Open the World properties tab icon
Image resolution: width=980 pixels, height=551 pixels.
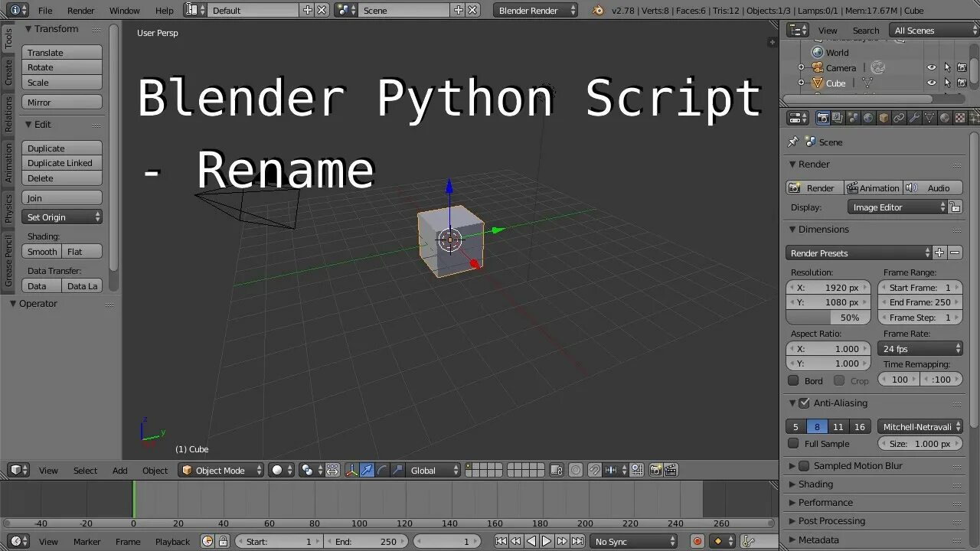[x=868, y=118]
